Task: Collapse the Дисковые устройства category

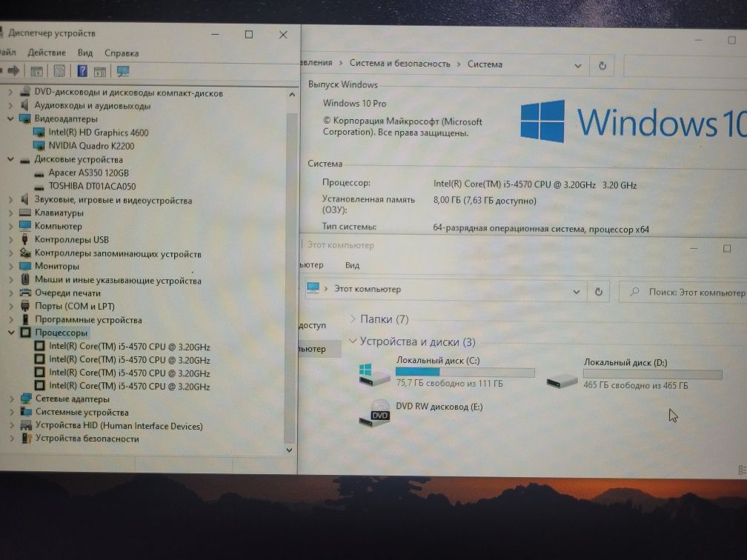Action: tap(10, 159)
